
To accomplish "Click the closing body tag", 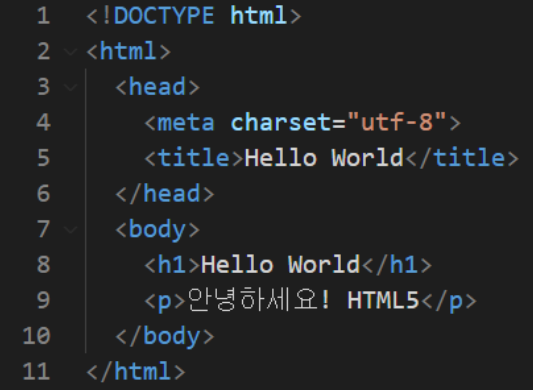I will tap(165, 337).
